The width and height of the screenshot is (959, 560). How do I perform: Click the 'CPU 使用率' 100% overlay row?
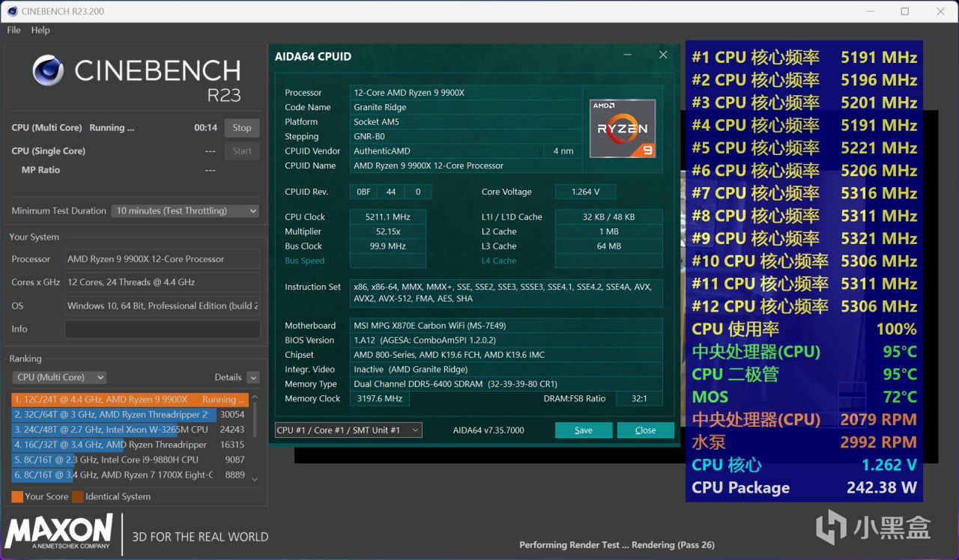point(804,329)
